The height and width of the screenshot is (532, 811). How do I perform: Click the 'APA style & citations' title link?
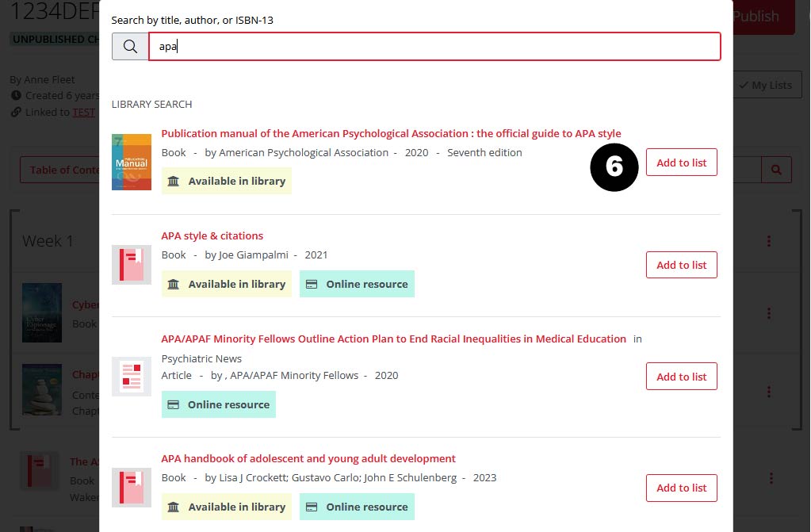coord(212,236)
